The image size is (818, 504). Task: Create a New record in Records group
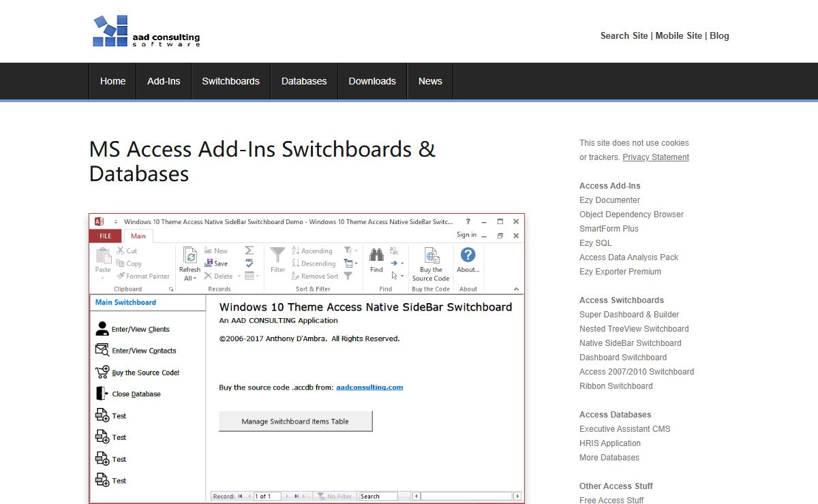(x=216, y=251)
